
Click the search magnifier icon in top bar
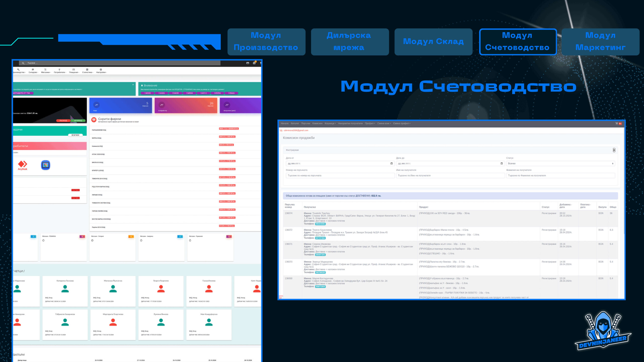click(23, 63)
